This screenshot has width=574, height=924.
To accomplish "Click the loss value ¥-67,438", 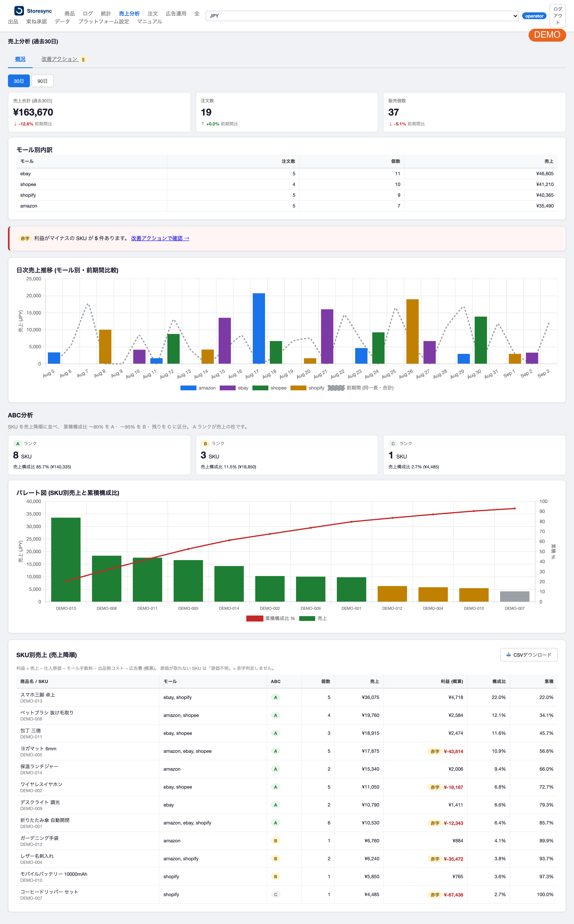I will tap(453, 895).
